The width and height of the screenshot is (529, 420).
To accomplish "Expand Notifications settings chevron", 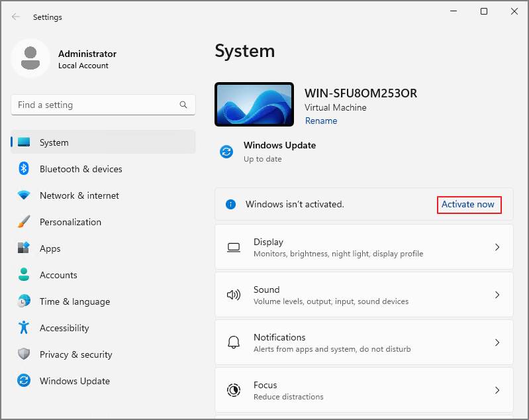I will pyautogui.click(x=497, y=342).
